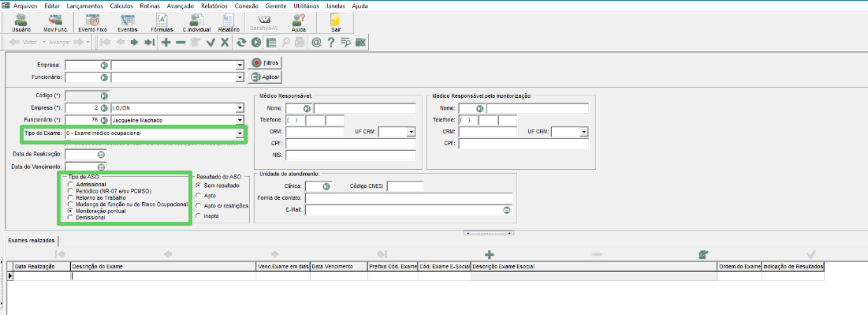Screen dimensions: 868x315
Task: Open lookup icon for top Empresa filter
Action: tap(103, 65)
